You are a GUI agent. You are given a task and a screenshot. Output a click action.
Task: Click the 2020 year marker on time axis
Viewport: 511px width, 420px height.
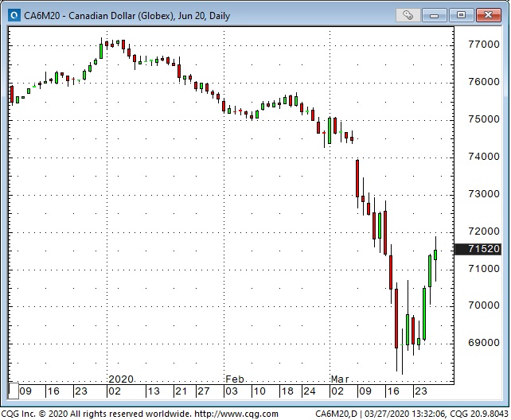(121, 379)
